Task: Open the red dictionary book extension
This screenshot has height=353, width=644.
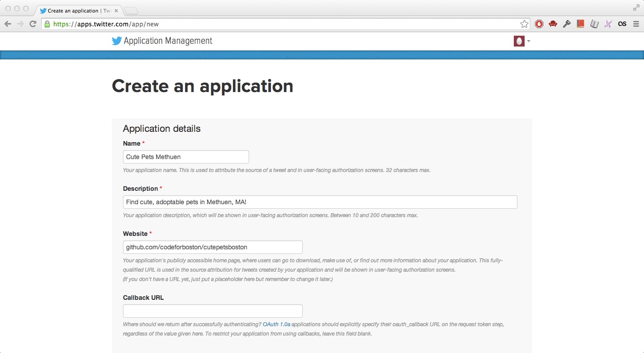Action: tap(580, 24)
